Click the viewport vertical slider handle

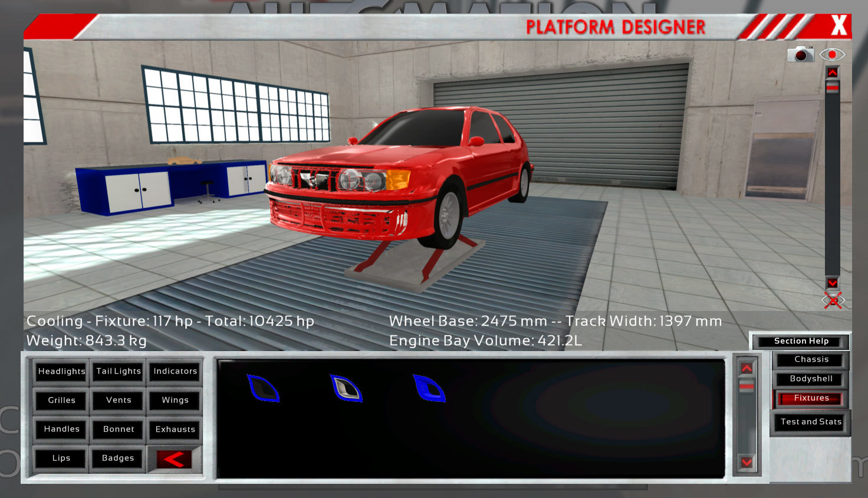(832, 87)
